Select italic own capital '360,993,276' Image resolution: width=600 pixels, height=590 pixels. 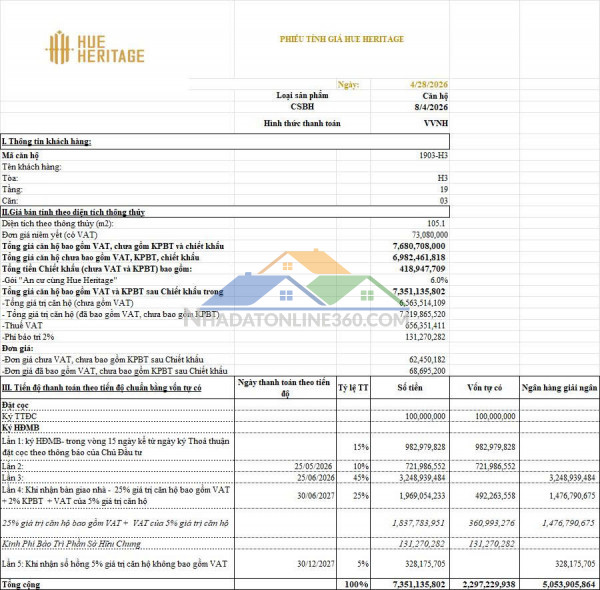click(492, 523)
